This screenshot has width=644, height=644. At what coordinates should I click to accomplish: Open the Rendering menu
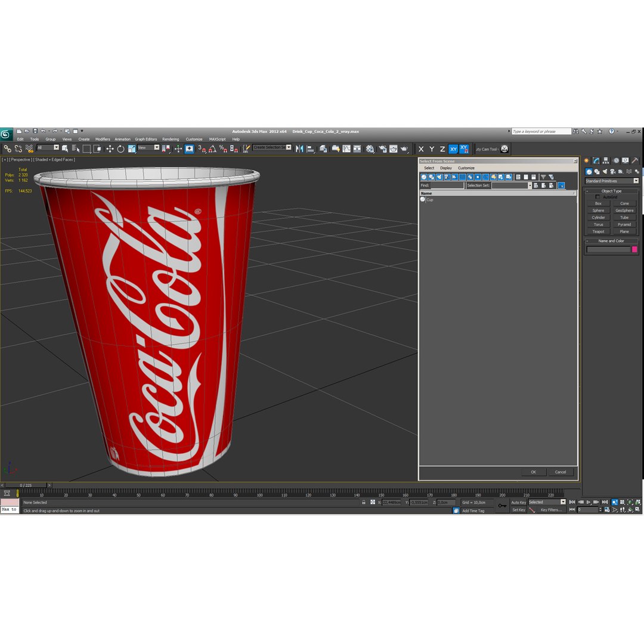171,139
